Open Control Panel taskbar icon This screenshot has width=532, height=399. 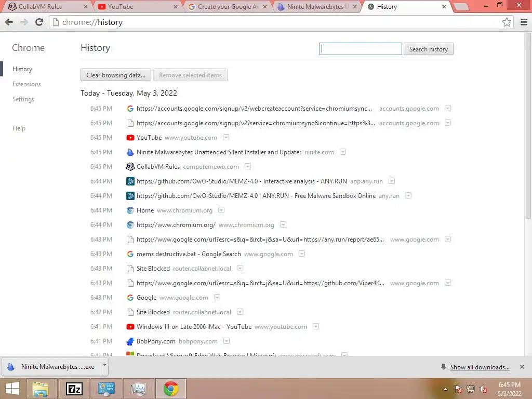[x=106, y=389]
